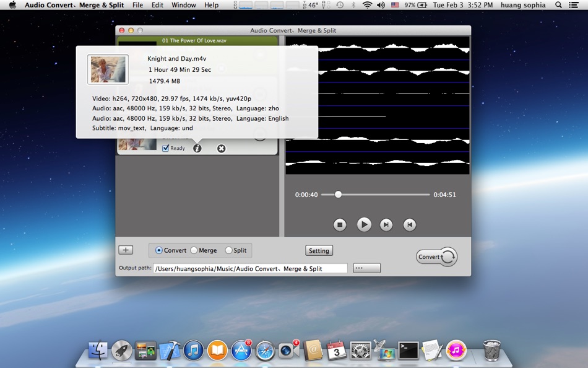Start conversion with the Convert button

(x=436, y=257)
